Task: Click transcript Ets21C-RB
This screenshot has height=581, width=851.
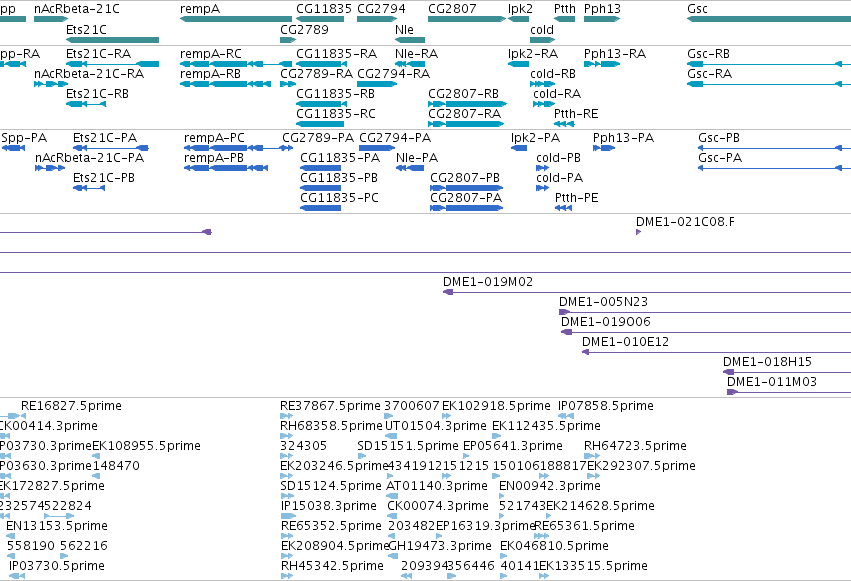Action: [x=98, y=93]
